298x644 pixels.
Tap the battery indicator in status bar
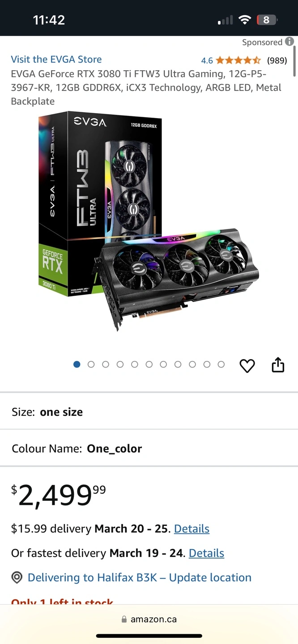pyautogui.click(x=267, y=20)
